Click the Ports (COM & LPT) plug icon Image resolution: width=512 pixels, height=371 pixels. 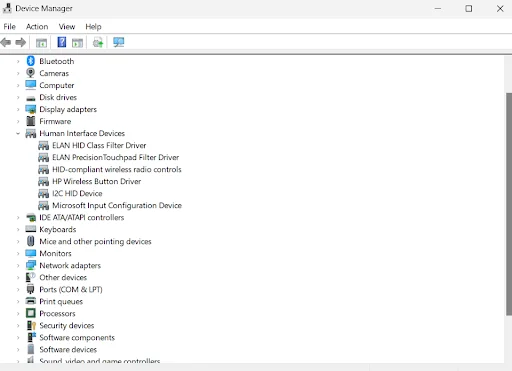pyautogui.click(x=31, y=289)
